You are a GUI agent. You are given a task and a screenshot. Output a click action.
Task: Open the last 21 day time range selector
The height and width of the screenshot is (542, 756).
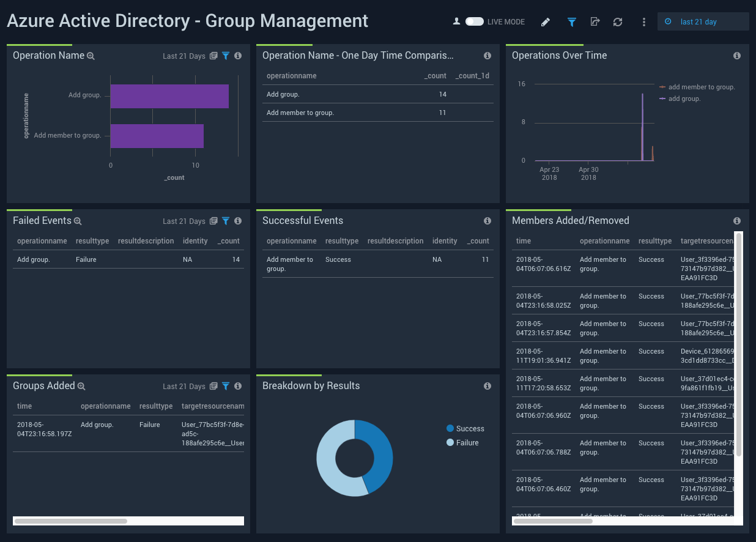[703, 21]
